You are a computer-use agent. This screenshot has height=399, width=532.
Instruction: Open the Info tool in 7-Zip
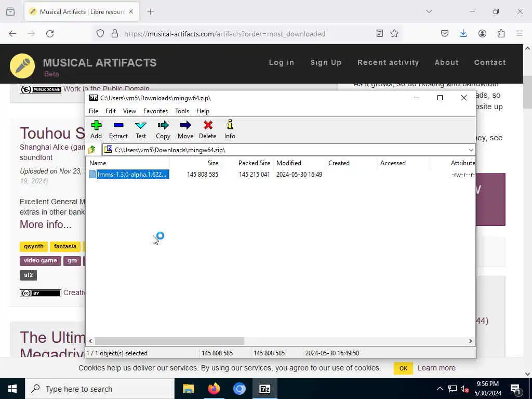(230, 129)
